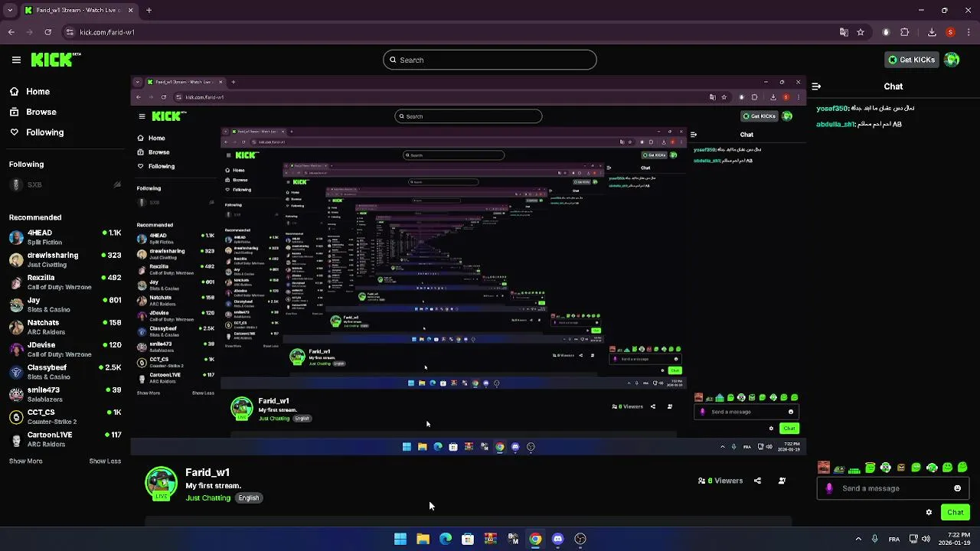Open smile473 in the recommended list
Screen dimensions: 980x551
click(x=65, y=394)
